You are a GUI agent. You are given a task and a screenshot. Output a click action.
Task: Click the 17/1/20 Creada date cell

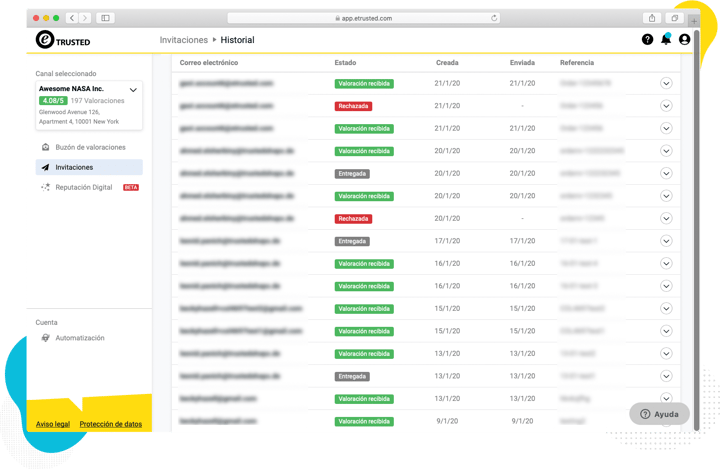pyautogui.click(x=447, y=241)
